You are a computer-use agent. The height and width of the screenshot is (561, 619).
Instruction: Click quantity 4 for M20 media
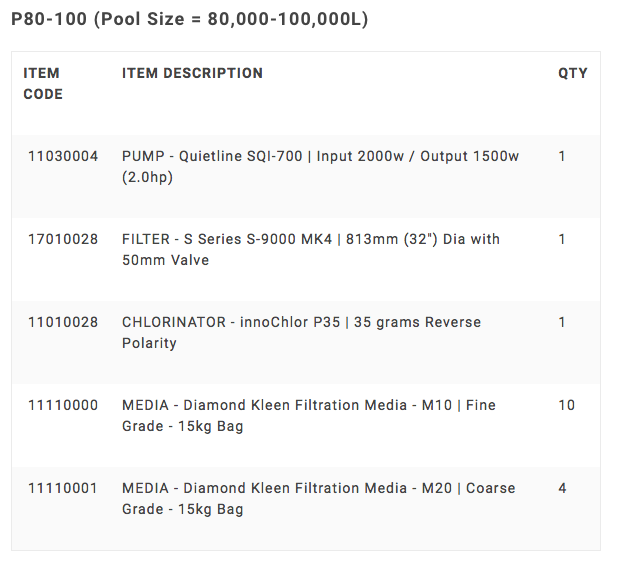562,489
